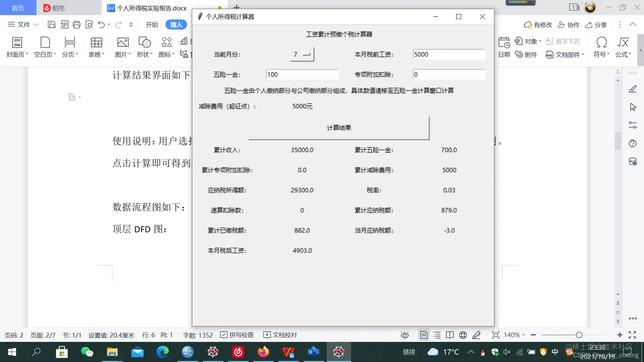Select the Save icon in quick access toolbar
Image resolution: width=644 pixels, height=362 pixels.
(x=52, y=25)
